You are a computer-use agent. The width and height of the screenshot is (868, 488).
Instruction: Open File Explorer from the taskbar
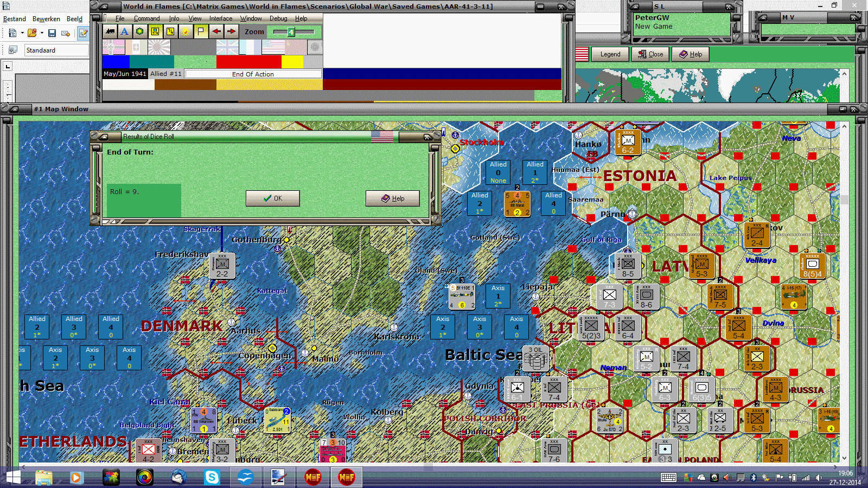point(43,477)
